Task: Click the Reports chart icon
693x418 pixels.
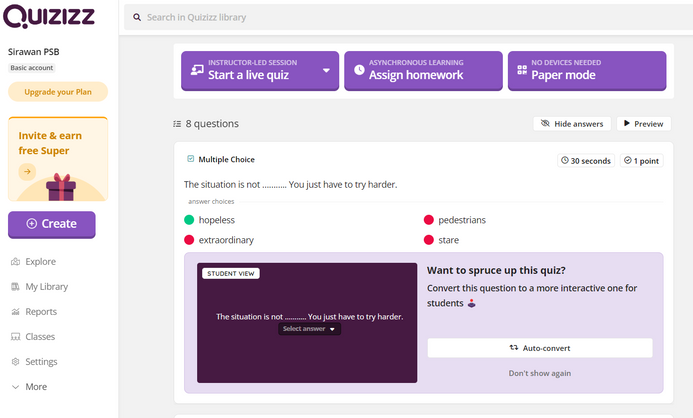Action: point(15,312)
